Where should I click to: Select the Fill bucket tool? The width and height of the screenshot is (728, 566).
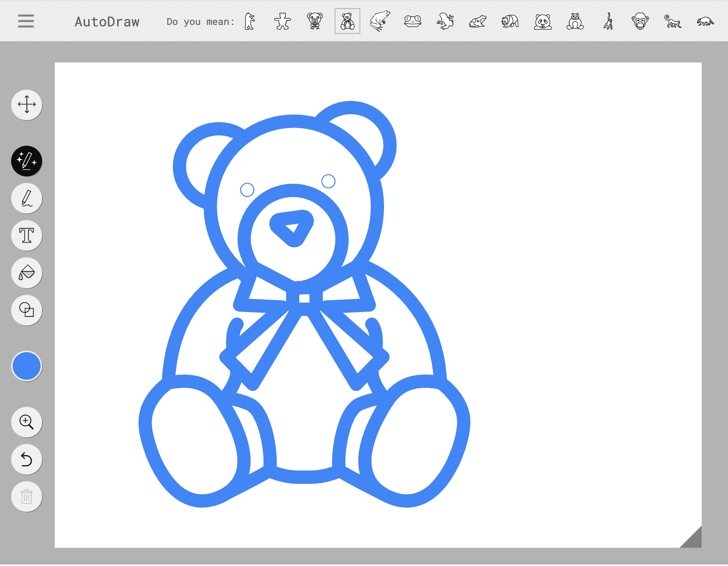tap(27, 273)
